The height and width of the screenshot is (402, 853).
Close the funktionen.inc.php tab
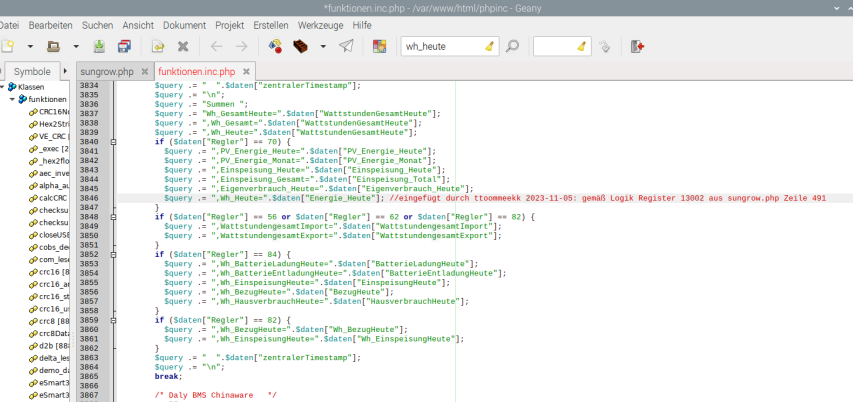(x=246, y=72)
